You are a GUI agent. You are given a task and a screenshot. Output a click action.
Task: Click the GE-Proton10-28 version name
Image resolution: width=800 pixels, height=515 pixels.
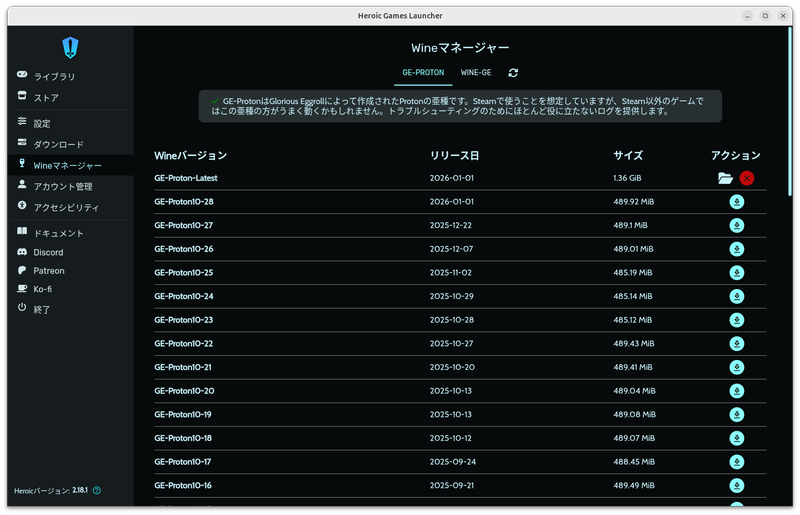184,202
